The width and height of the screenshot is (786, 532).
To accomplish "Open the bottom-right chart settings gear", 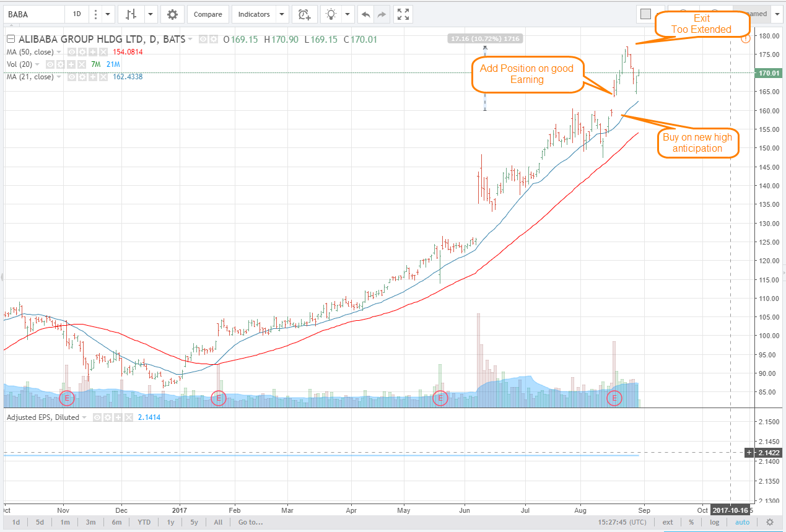I will pyautogui.click(x=770, y=522).
